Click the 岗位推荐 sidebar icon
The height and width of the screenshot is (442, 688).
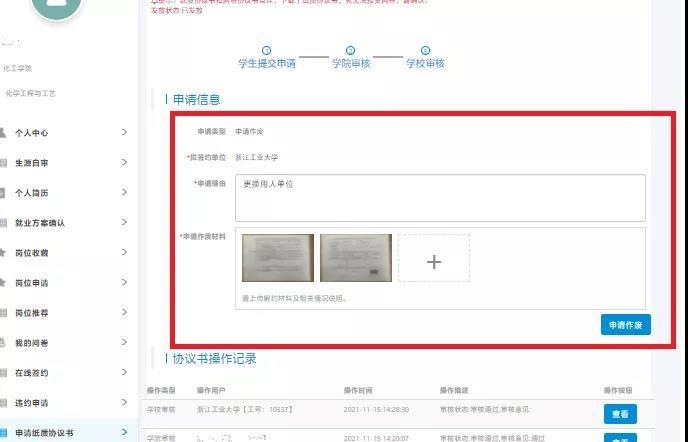(x=3, y=313)
